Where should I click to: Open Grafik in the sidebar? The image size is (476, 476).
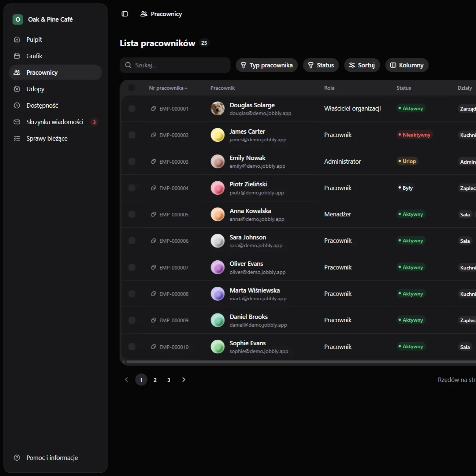point(55,56)
